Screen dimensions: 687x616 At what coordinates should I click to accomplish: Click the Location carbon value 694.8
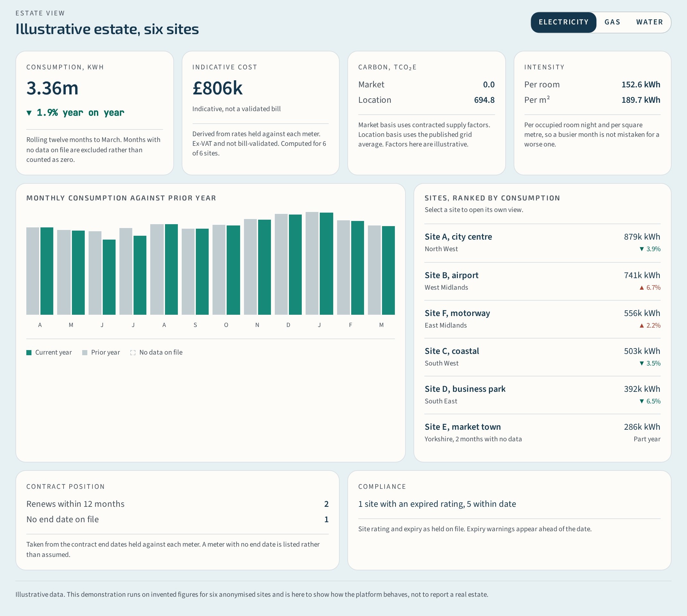(484, 100)
